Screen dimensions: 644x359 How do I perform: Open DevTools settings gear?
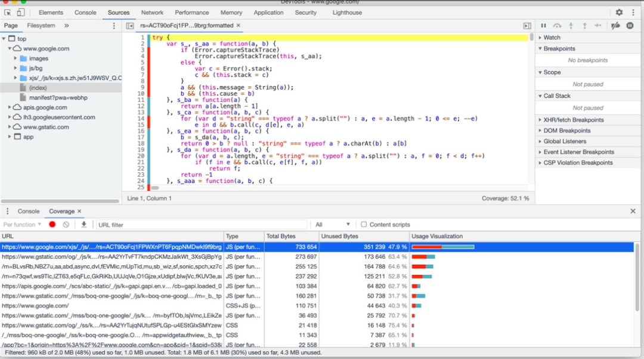619,13
